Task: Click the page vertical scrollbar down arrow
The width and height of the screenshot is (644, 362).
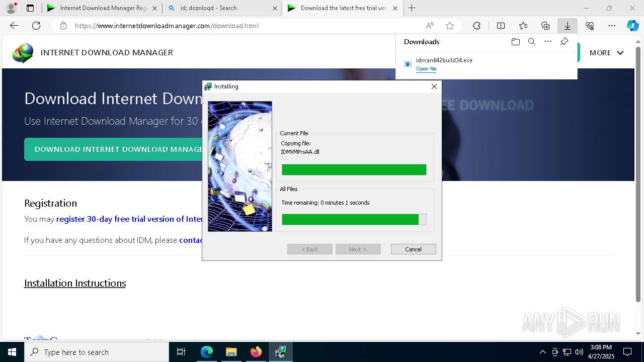Action: coord(639,333)
